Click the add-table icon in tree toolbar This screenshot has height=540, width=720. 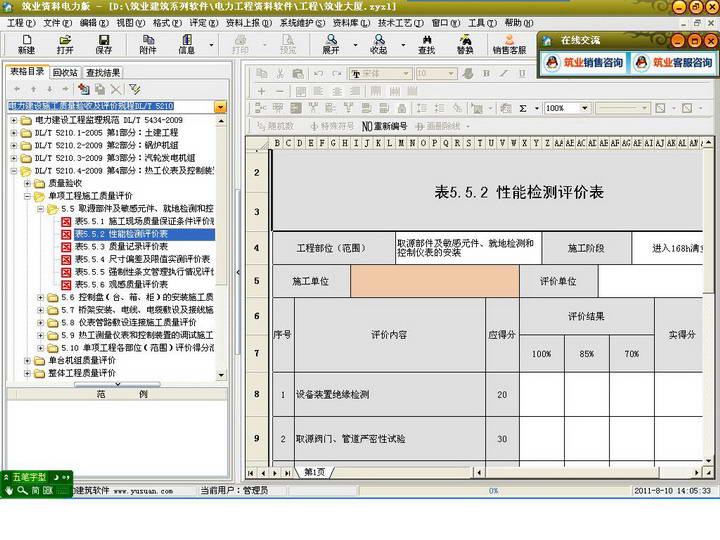coord(84,89)
